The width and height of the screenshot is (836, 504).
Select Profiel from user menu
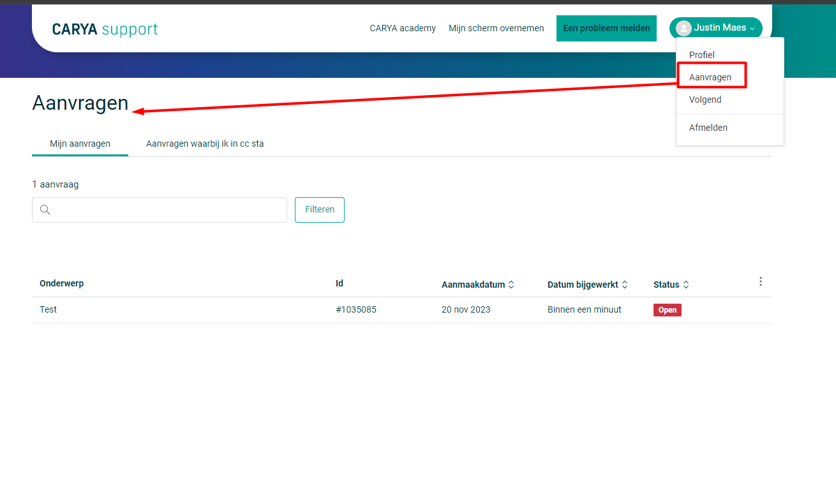(702, 55)
